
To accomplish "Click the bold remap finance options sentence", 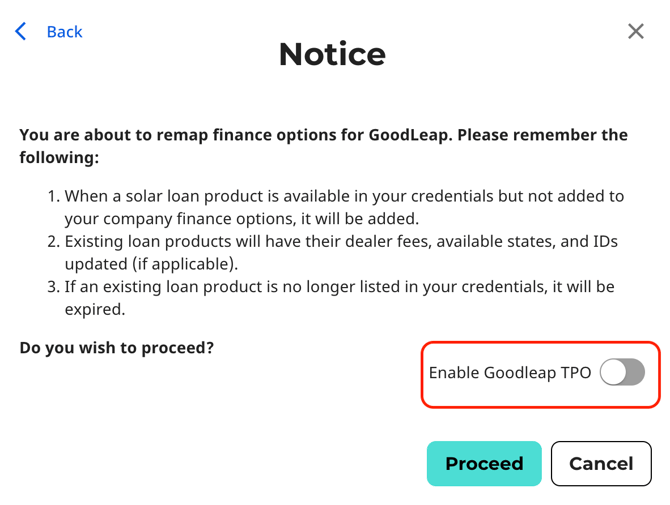I will (x=323, y=146).
